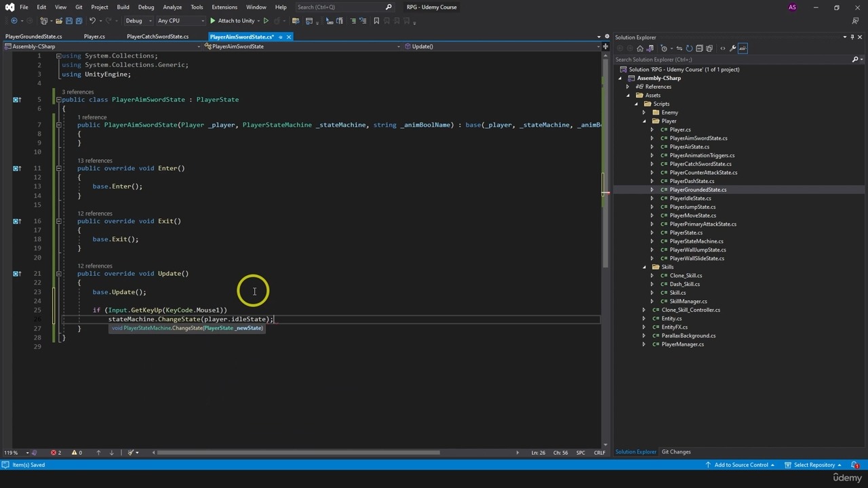868x488 pixels.
Task: Click the Save file icon
Action: [x=69, y=20]
